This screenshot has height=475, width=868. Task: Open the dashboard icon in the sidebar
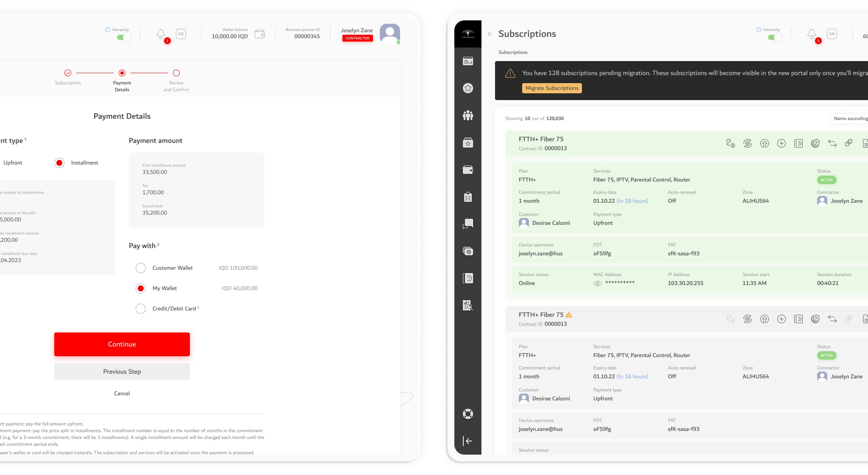468,61
